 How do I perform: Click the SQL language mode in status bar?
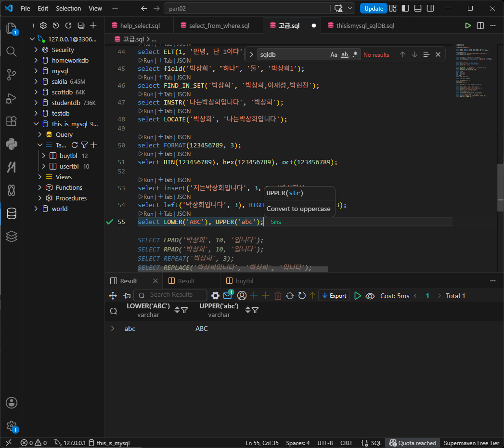coord(376,443)
